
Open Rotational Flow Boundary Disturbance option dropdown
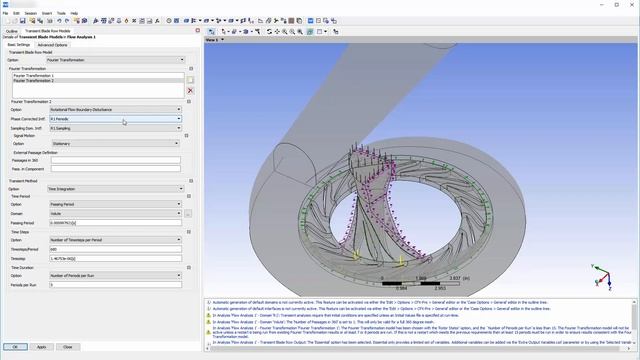116,109
